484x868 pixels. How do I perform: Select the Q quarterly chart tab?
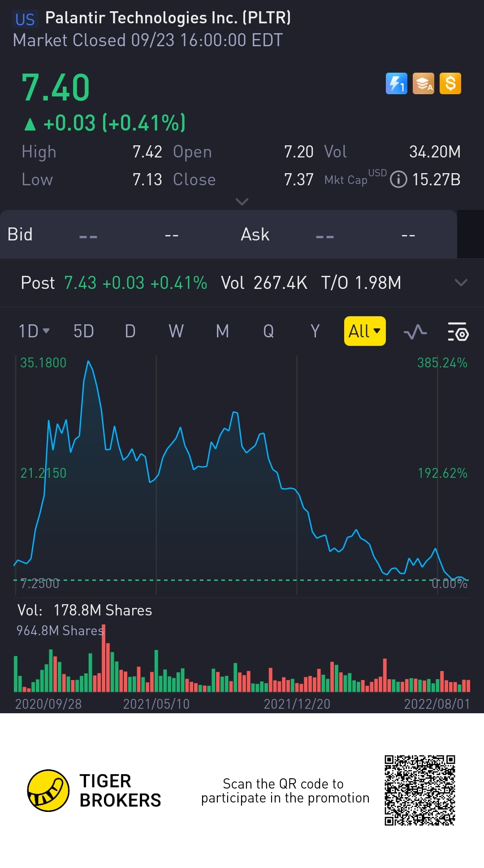pos(268,331)
